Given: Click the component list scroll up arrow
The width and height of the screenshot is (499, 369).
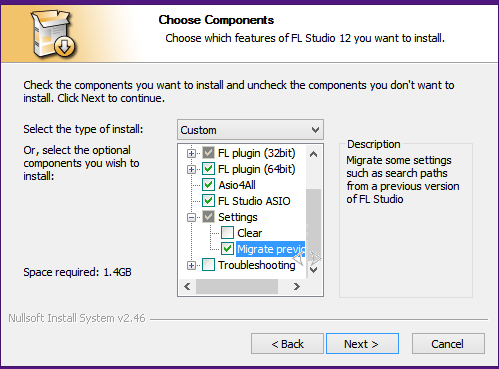Looking at the screenshot, I should click(x=313, y=154).
